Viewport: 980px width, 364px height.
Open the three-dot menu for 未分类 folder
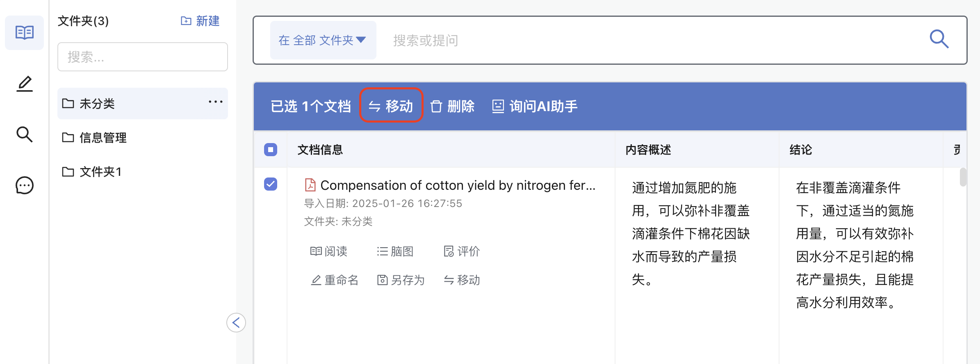tap(216, 102)
